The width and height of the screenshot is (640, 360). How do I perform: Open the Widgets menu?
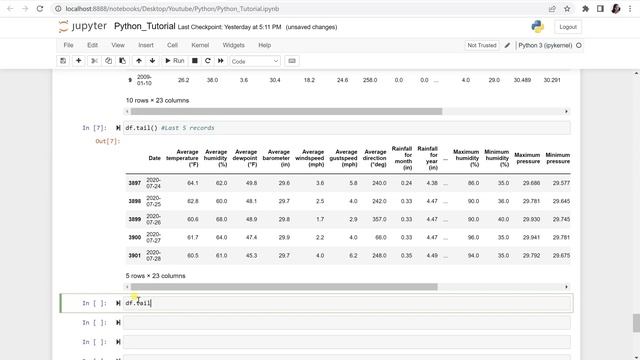point(233,45)
